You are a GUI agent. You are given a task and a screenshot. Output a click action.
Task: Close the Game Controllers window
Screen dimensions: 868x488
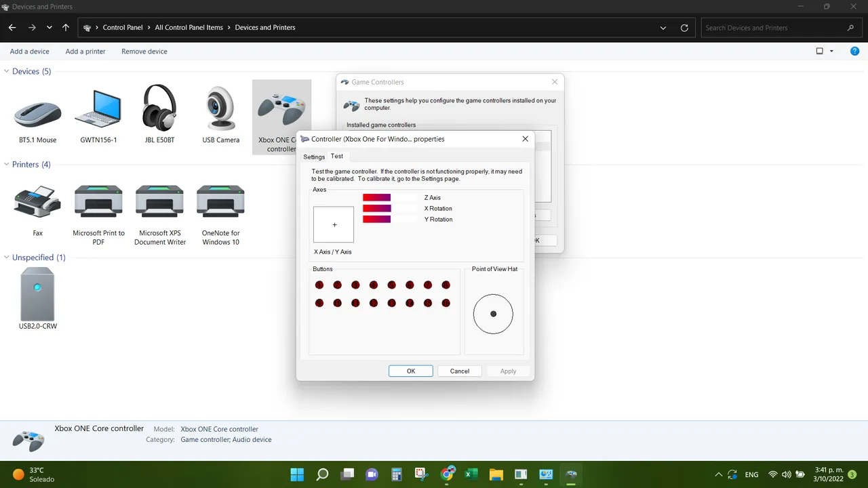[554, 82]
